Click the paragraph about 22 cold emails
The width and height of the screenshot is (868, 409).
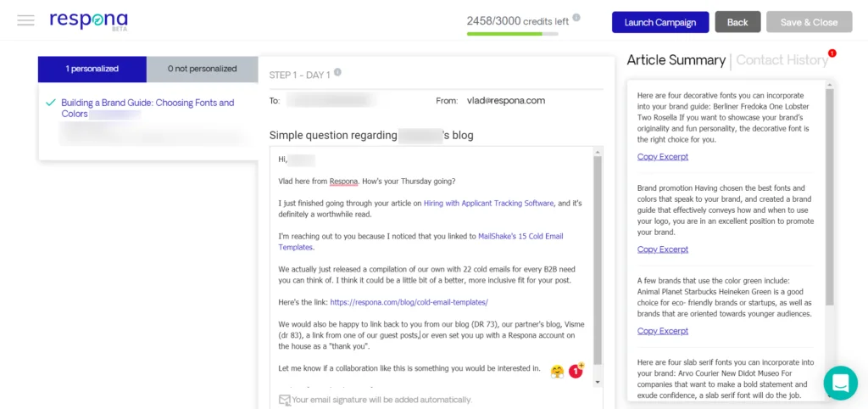coord(427,275)
